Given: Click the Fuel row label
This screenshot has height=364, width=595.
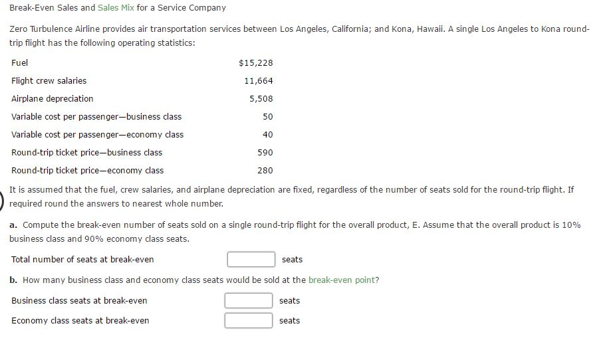Looking at the screenshot, I should (x=20, y=63).
